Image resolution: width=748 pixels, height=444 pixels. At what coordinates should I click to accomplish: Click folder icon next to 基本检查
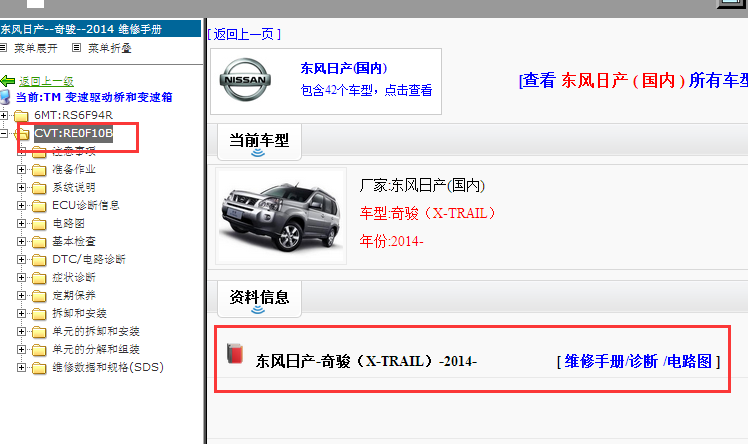[39, 242]
